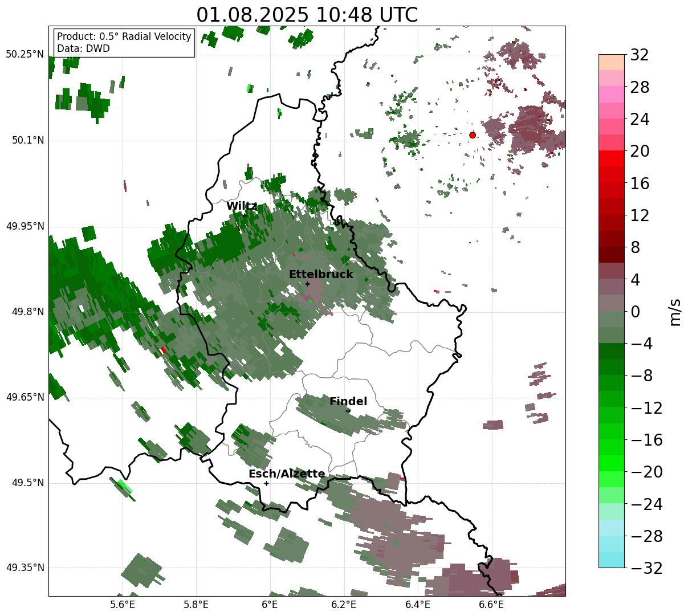Click the colorbar tick label −20
The image size is (688, 616).
click(x=646, y=472)
